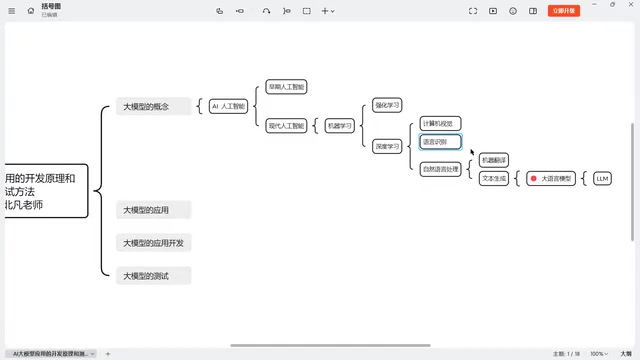Image resolution: width=640 pixels, height=360 pixels.
Task: Click the red marker on 大语言模型
Action: click(x=533, y=178)
